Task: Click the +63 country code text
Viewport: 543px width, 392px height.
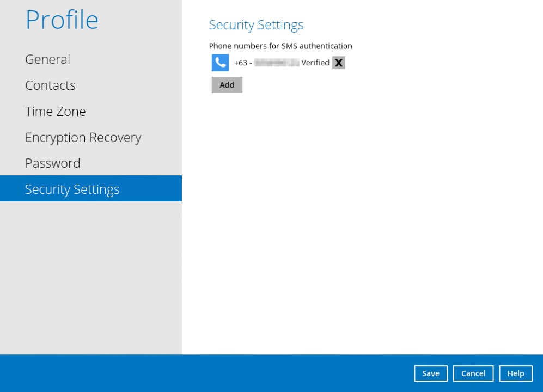Action: click(240, 63)
